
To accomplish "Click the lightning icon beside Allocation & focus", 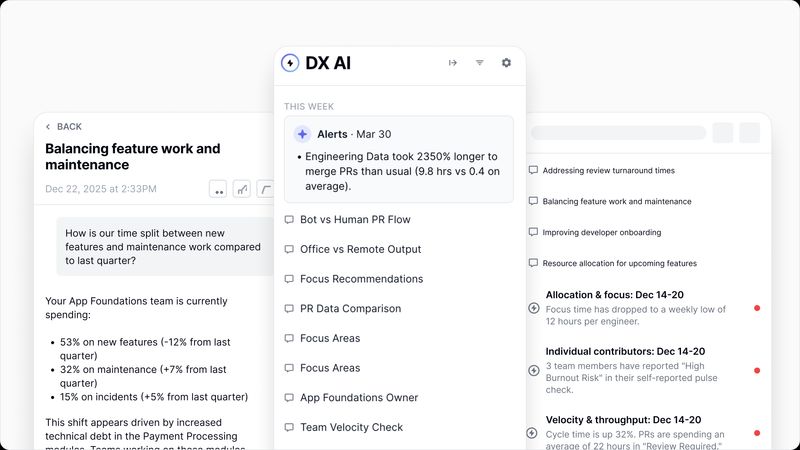I will tap(533, 308).
